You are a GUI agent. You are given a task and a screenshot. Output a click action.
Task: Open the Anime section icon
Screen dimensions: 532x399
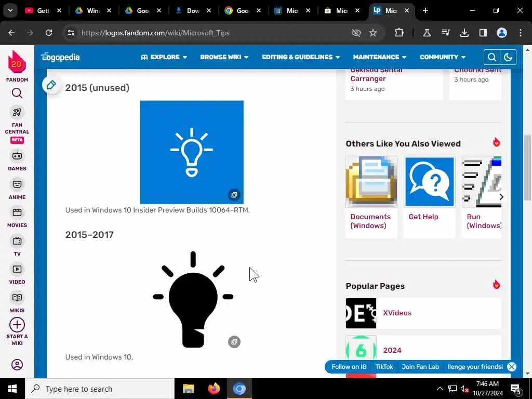pos(17,184)
